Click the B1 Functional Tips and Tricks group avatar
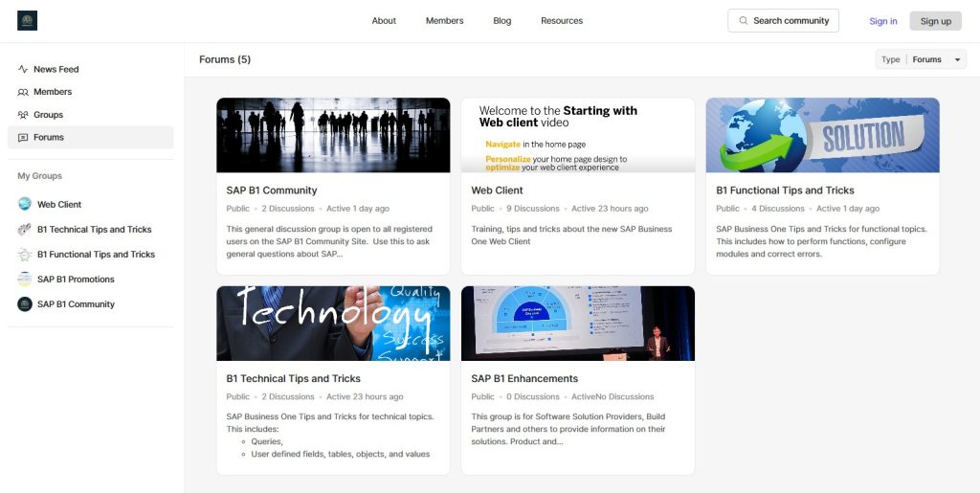 (x=24, y=255)
